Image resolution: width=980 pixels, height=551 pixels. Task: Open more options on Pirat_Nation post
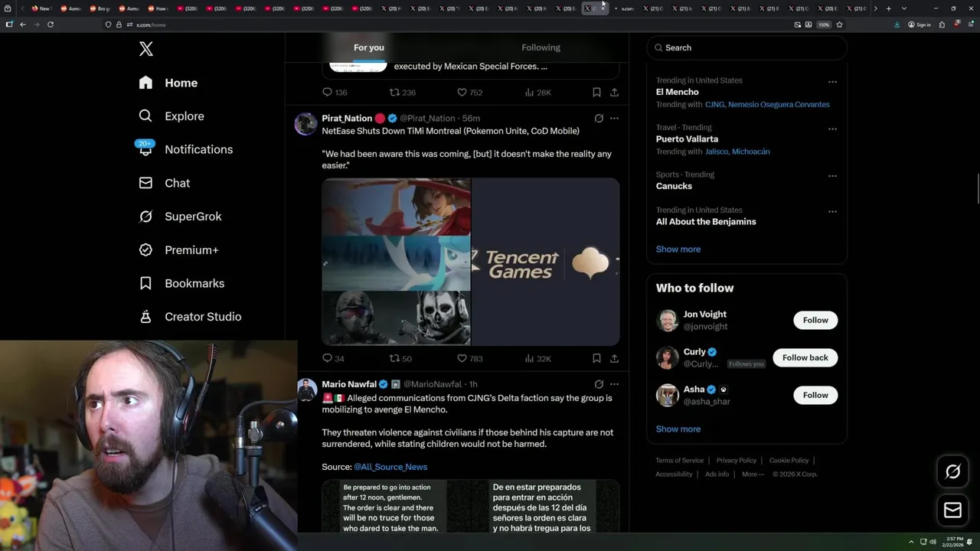(614, 119)
